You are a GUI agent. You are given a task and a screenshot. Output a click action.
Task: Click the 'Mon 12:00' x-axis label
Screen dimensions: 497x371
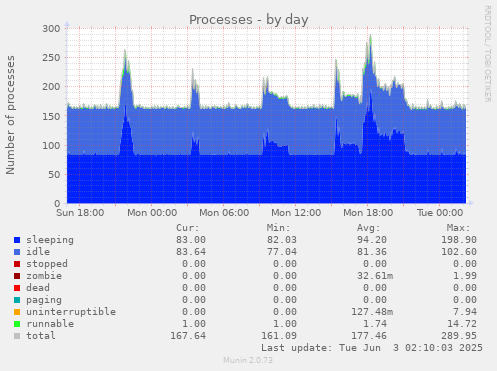pos(296,213)
